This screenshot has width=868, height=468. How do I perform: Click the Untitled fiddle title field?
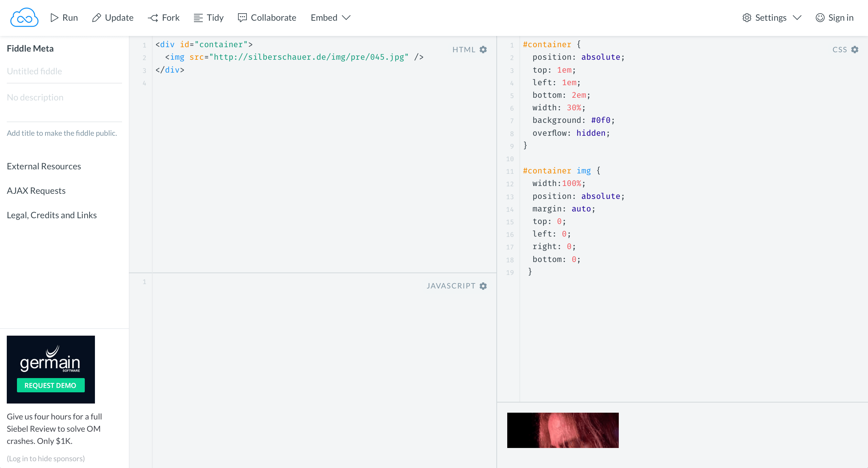point(34,71)
